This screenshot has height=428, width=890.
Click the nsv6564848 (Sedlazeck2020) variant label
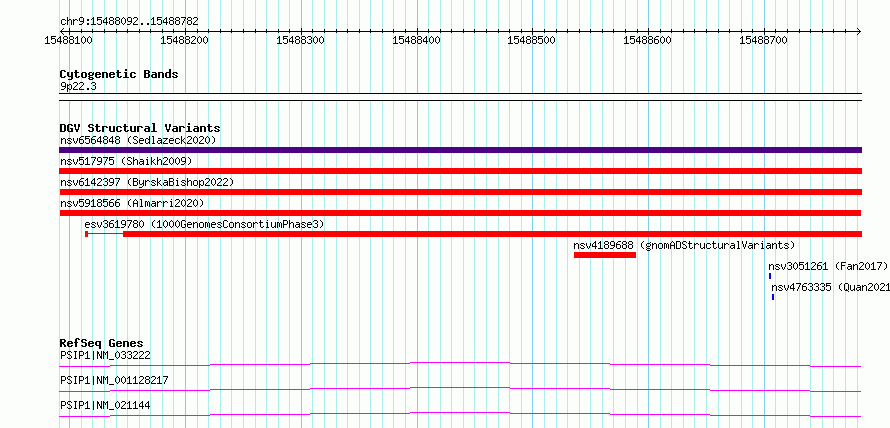(138, 140)
